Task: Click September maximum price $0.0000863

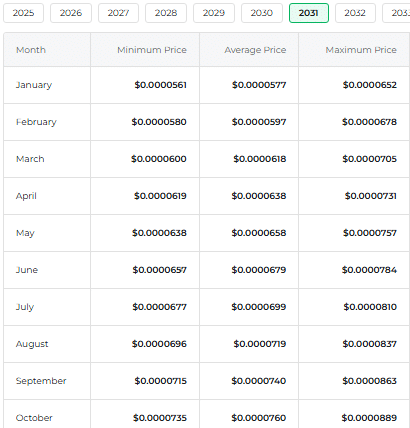Action: pyautogui.click(x=369, y=381)
